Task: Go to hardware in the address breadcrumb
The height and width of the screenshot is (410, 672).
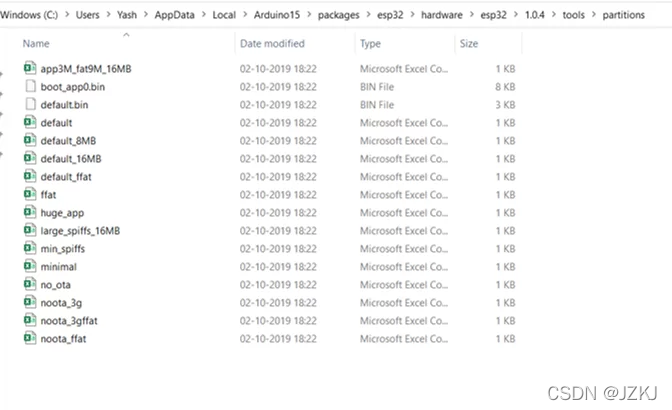Action: pyautogui.click(x=442, y=15)
